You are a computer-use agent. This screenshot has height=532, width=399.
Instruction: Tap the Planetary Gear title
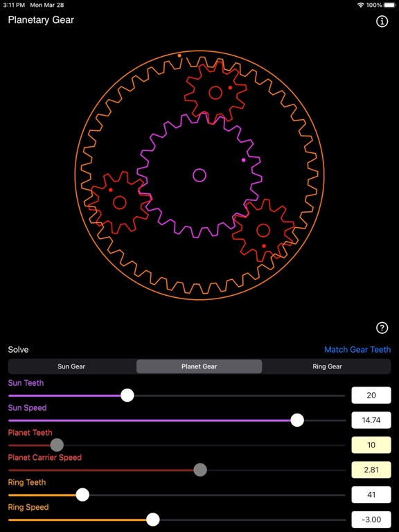(x=41, y=20)
